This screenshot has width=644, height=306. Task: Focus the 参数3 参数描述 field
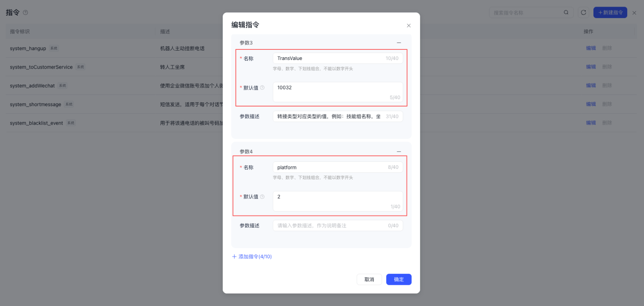337,116
